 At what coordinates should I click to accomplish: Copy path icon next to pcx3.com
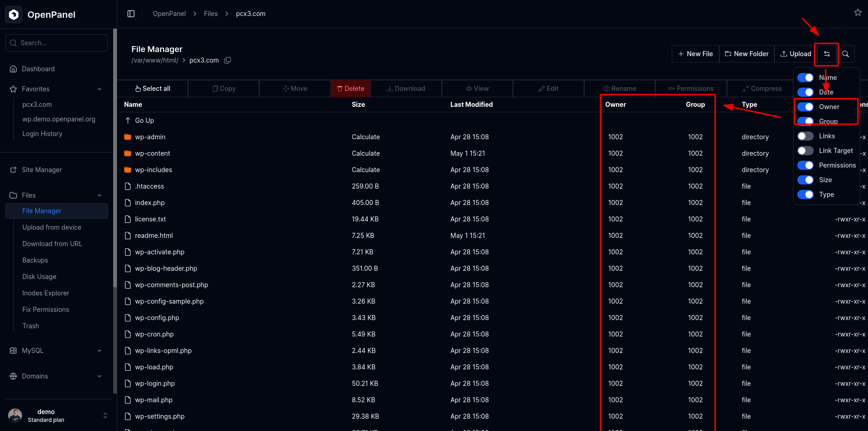tap(228, 60)
